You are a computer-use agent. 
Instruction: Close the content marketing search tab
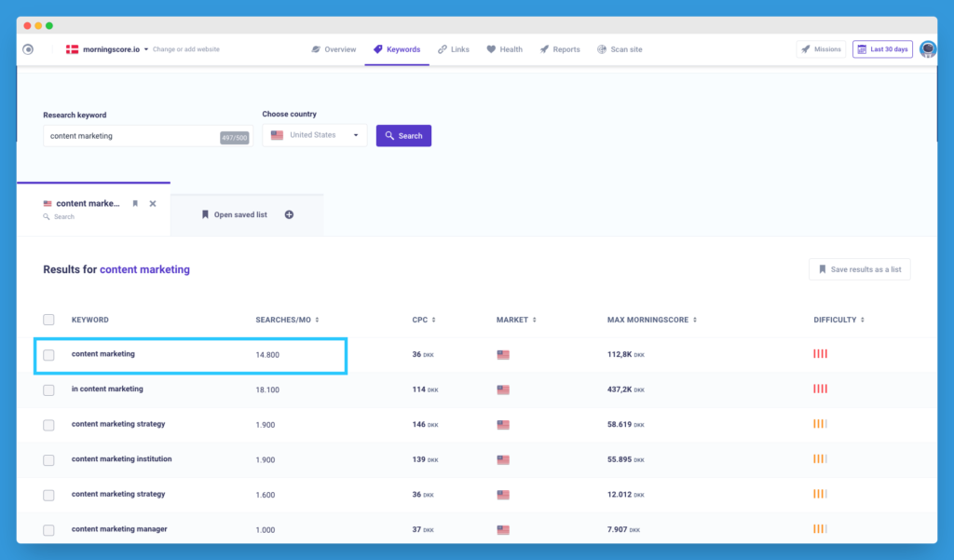pyautogui.click(x=153, y=203)
